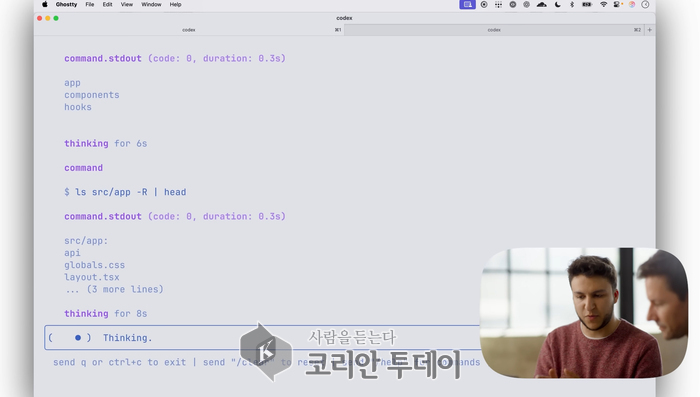Click the dotted grid menu bar icon
This screenshot has width=700, height=397.
click(x=498, y=4)
